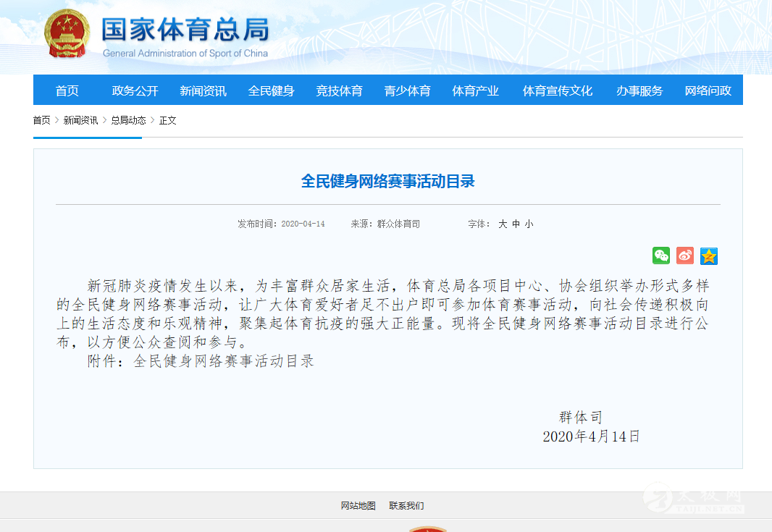Image resolution: width=772 pixels, height=532 pixels.
Task: Click the QZone star share icon
Action: [709, 256]
